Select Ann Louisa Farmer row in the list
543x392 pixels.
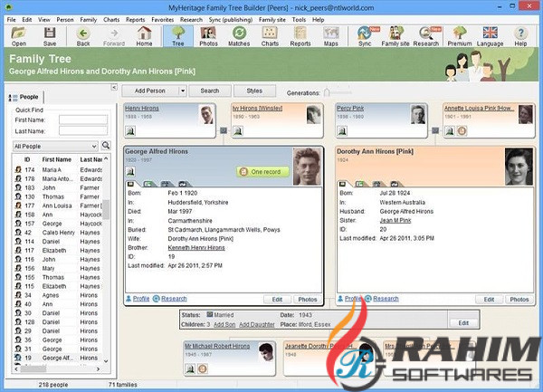click(x=58, y=206)
